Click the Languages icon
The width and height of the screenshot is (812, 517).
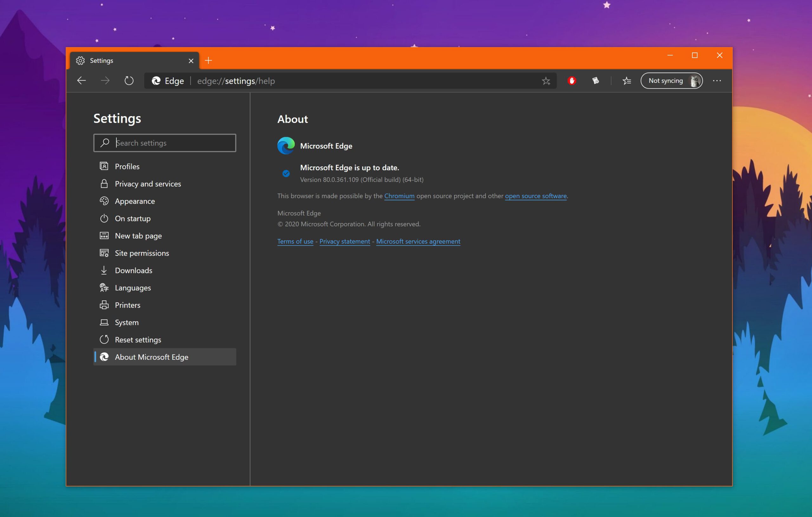(104, 288)
